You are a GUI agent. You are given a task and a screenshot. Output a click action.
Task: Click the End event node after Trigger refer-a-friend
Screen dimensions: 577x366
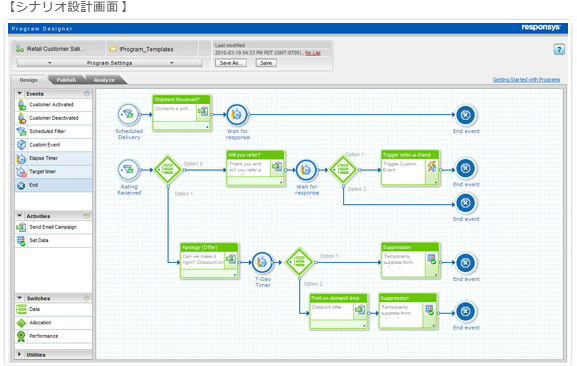[x=466, y=168]
